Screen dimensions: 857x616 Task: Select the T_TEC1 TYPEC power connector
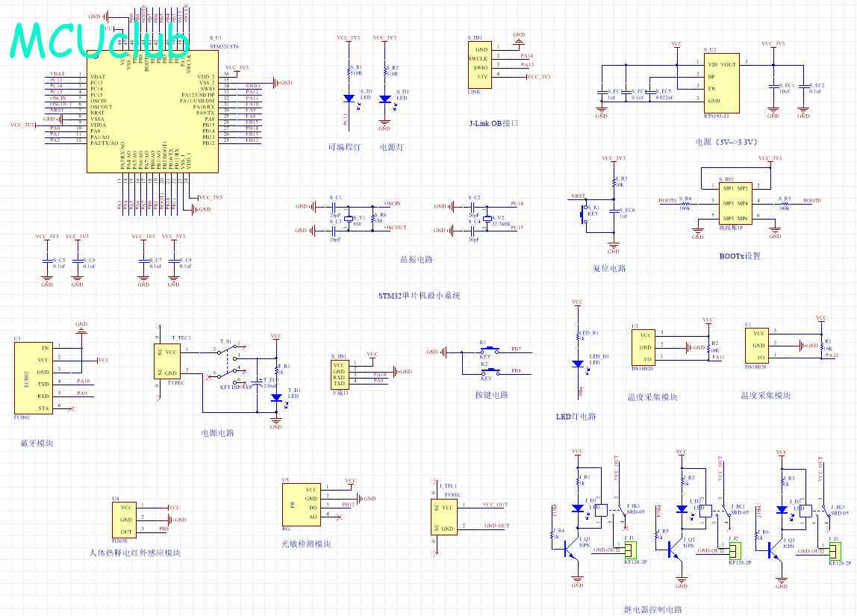[167, 361]
